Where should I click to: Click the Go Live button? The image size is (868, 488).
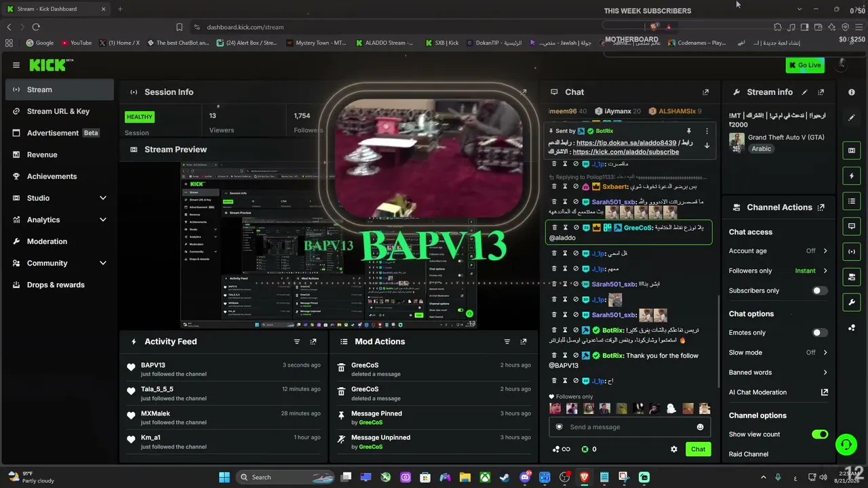(805, 65)
